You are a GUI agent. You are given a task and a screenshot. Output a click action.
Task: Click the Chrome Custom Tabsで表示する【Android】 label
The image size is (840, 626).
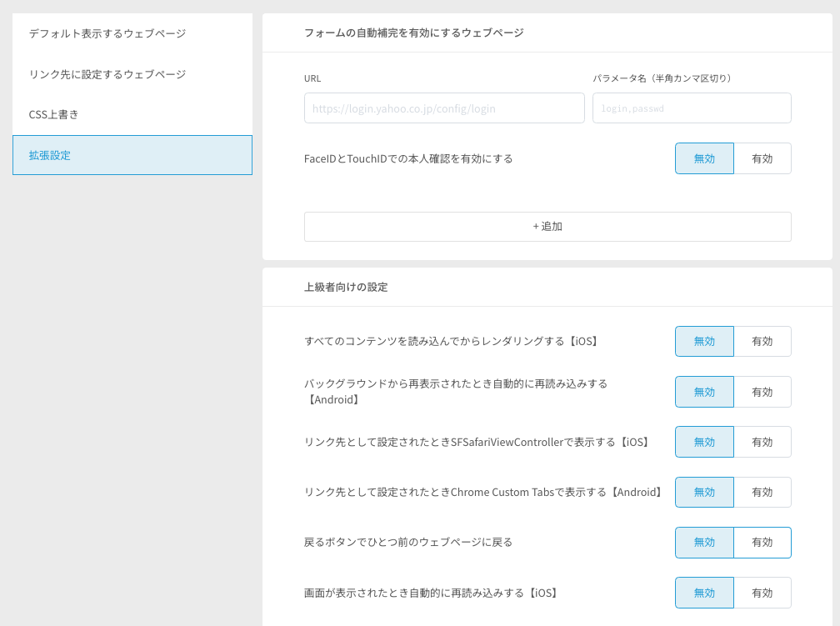(485, 492)
